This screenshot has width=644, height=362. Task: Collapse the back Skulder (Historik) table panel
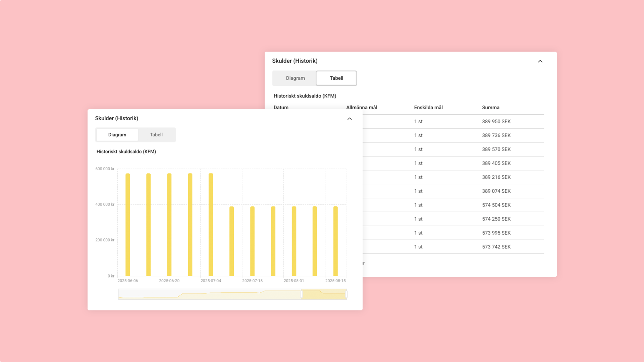(540, 61)
